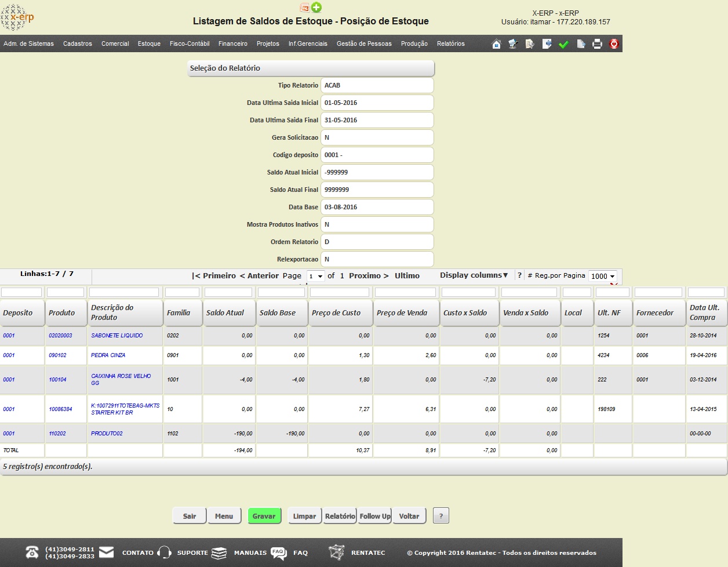Go to Primeiro page link

tap(214, 276)
